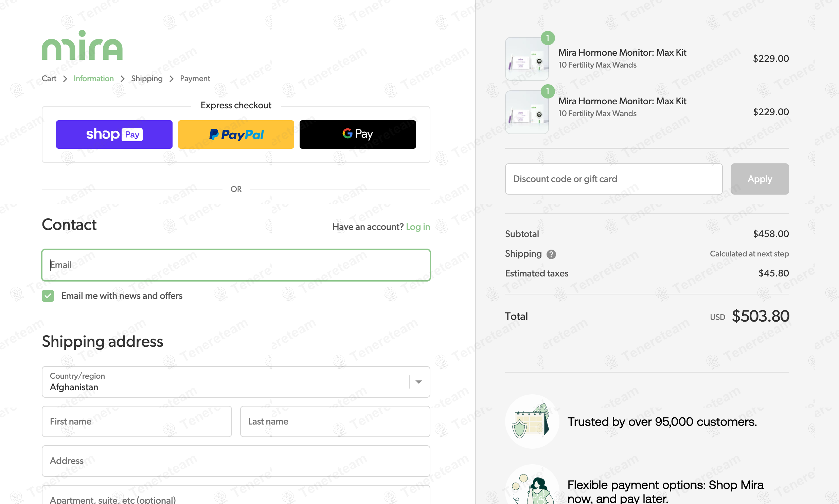The image size is (839, 504).
Task: Go to Cart breadcrumb
Action: [x=49, y=78]
